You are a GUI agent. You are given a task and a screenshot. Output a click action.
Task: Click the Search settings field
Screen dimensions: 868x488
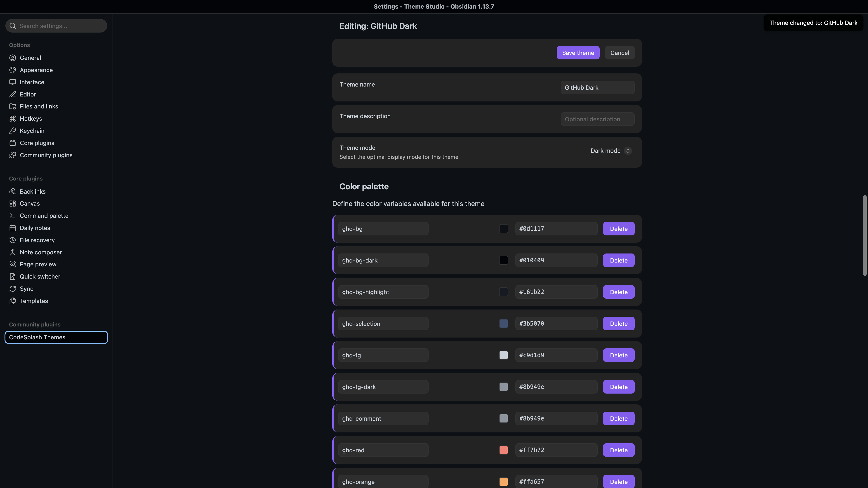(x=56, y=26)
